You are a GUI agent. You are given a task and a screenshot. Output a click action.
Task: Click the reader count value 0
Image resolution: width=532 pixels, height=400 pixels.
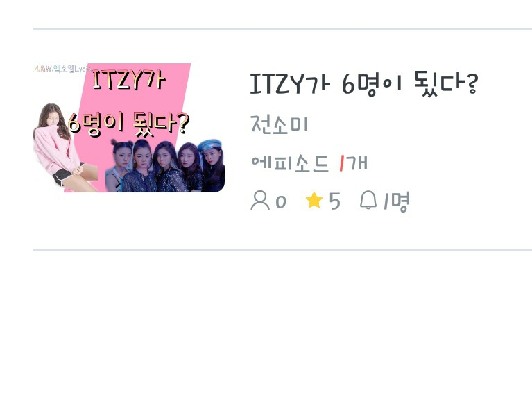point(281,201)
